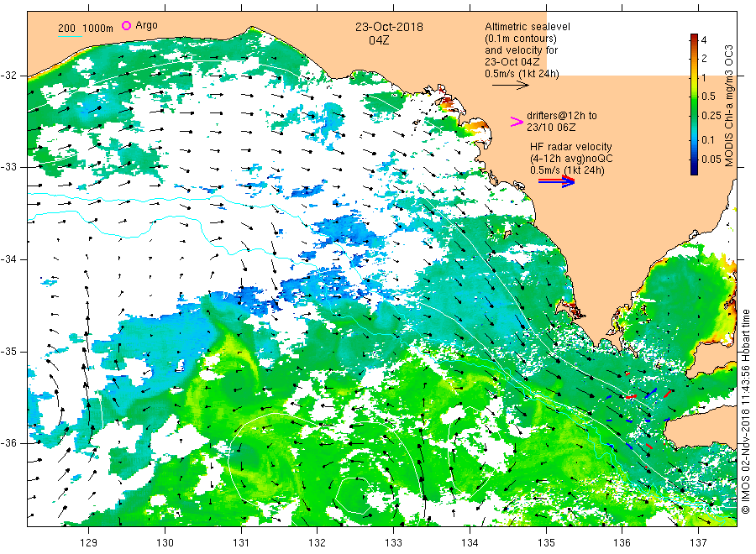Click the color bar value "4"
The image size is (756, 554).
click(704, 40)
